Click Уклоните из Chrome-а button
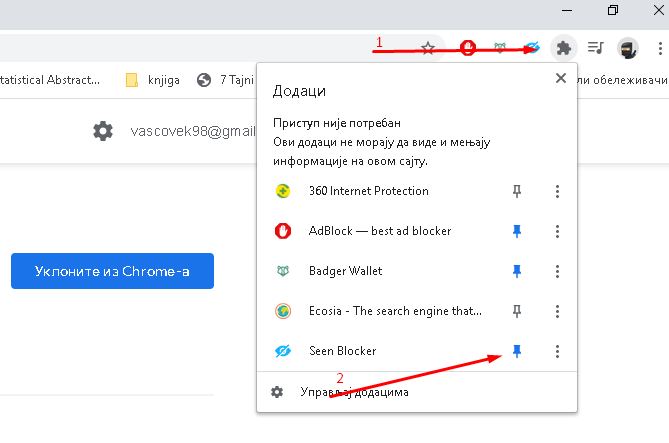This screenshot has width=669, height=443. pos(112,271)
